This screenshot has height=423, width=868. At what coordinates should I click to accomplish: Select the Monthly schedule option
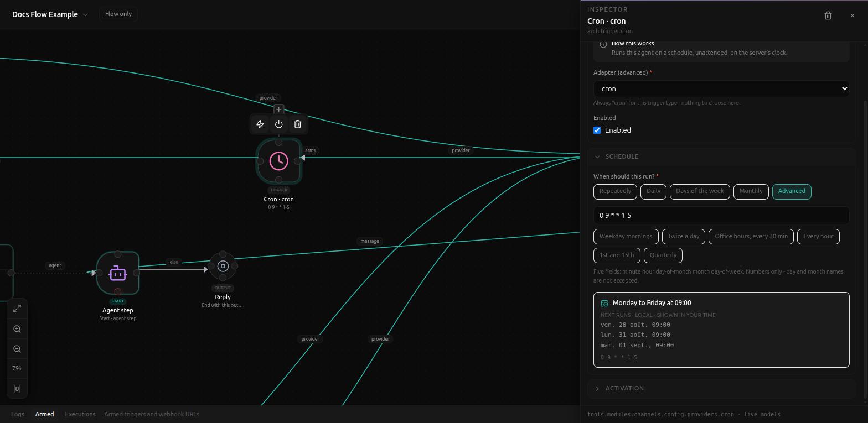pyautogui.click(x=751, y=191)
